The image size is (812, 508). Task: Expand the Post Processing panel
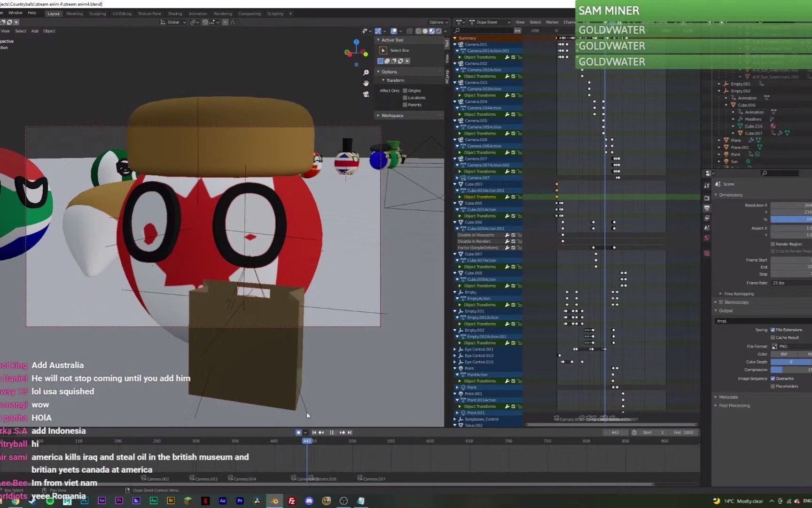716,405
